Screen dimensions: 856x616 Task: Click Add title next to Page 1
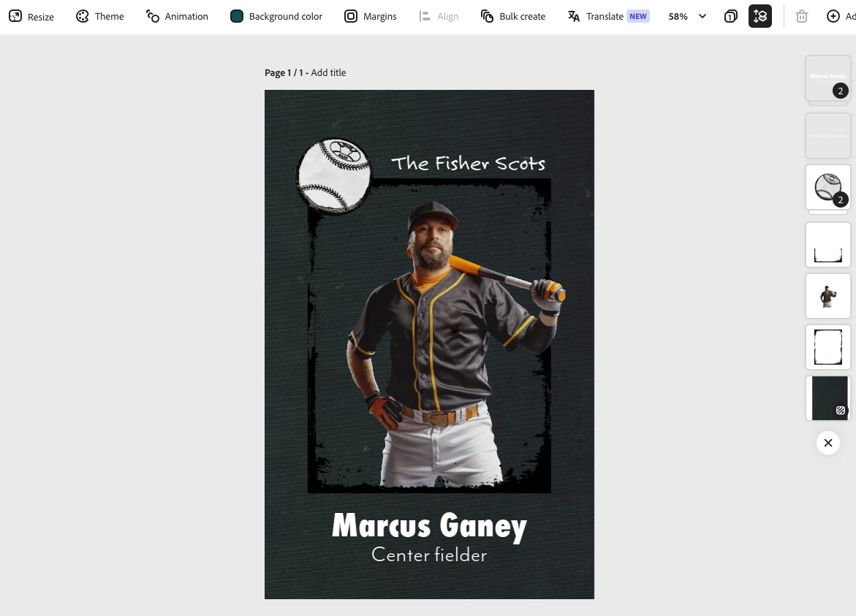click(x=328, y=72)
